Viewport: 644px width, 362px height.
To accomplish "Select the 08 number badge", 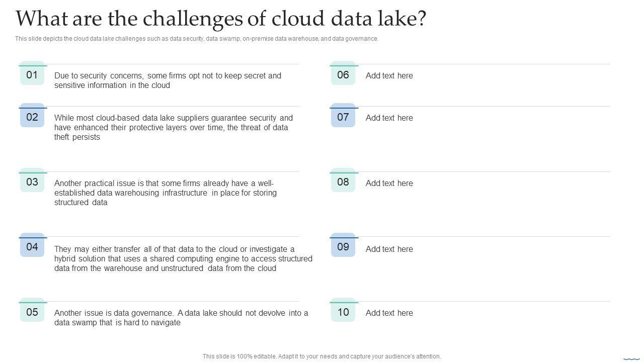I will [x=343, y=182].
